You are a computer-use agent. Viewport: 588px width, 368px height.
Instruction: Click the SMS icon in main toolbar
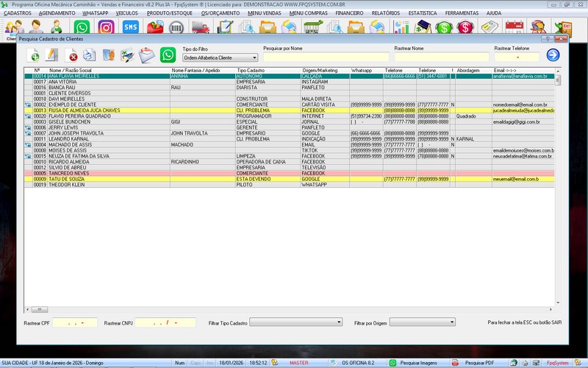click(131, 27)
